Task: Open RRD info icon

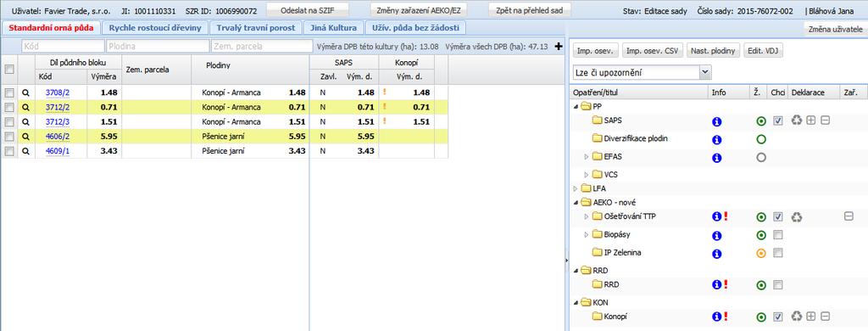Action: click(x=717, y=284)
